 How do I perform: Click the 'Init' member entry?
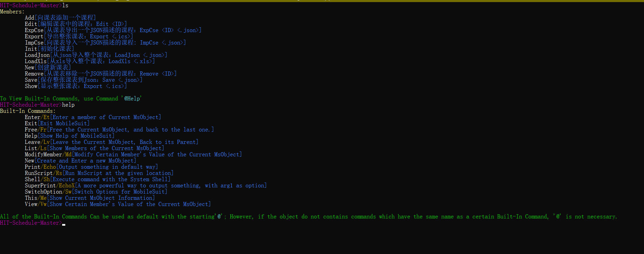point(49,49)
